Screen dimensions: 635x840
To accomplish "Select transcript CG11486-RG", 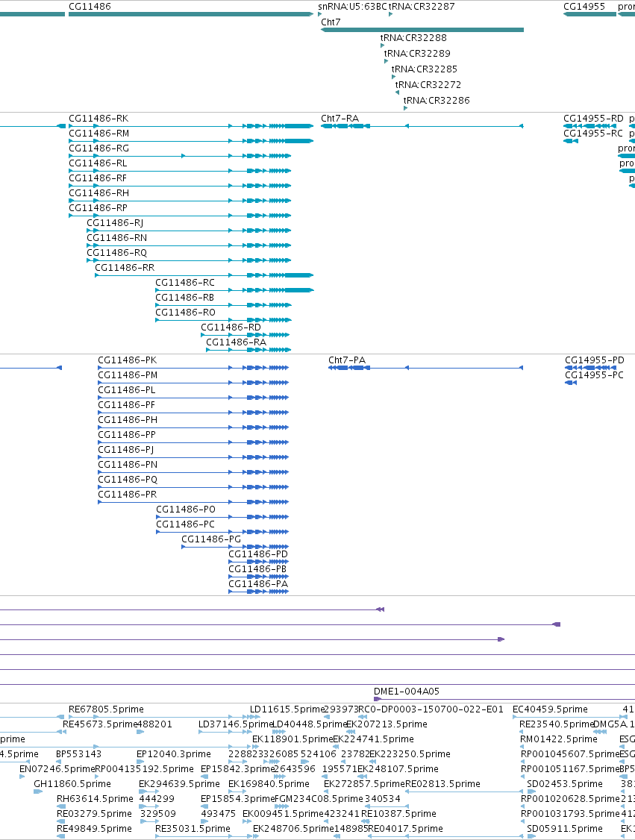I will 180,156.
